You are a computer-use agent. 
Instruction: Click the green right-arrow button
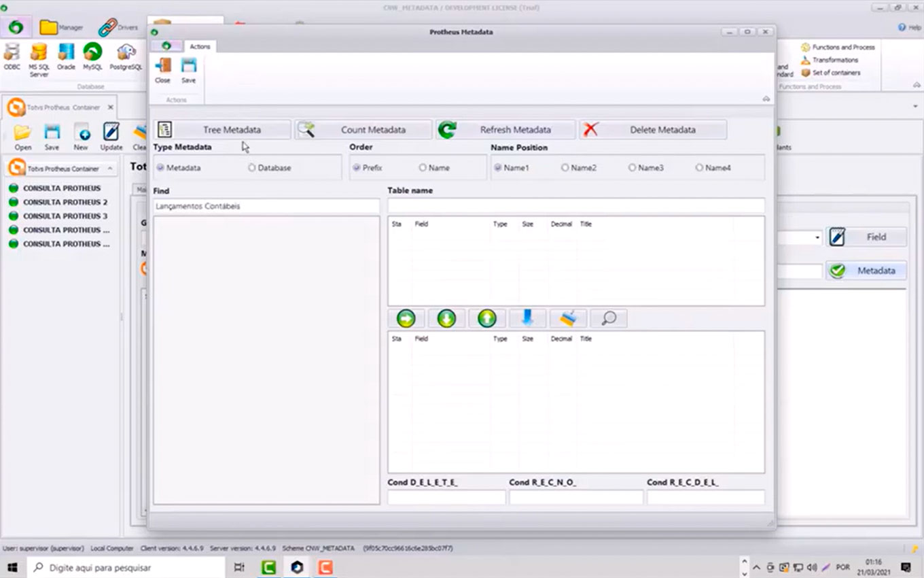[406, 318]
